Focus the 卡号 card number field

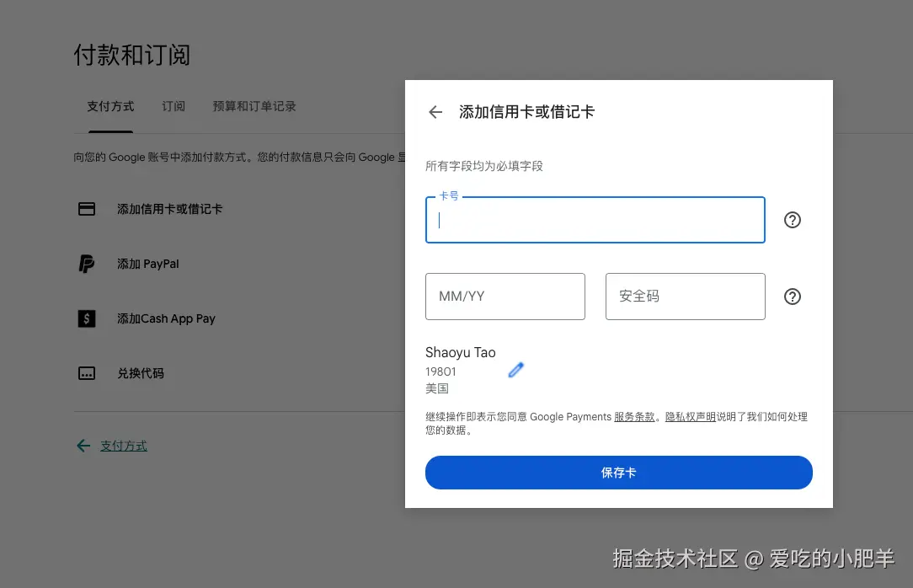(x=595, y=220)
